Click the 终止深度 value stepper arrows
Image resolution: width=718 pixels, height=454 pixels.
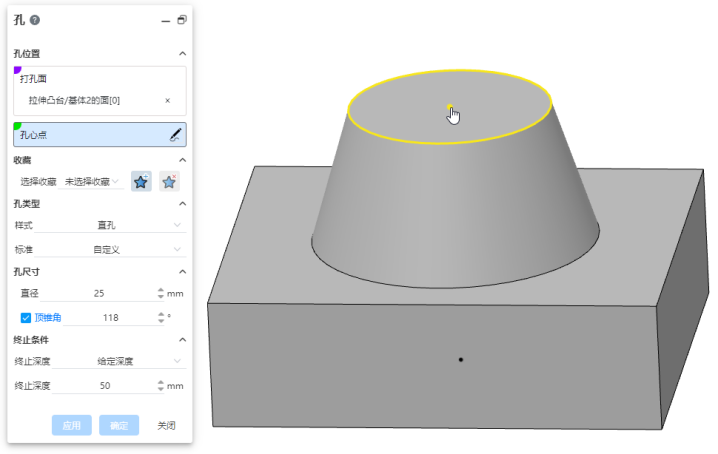pos(160,385)
